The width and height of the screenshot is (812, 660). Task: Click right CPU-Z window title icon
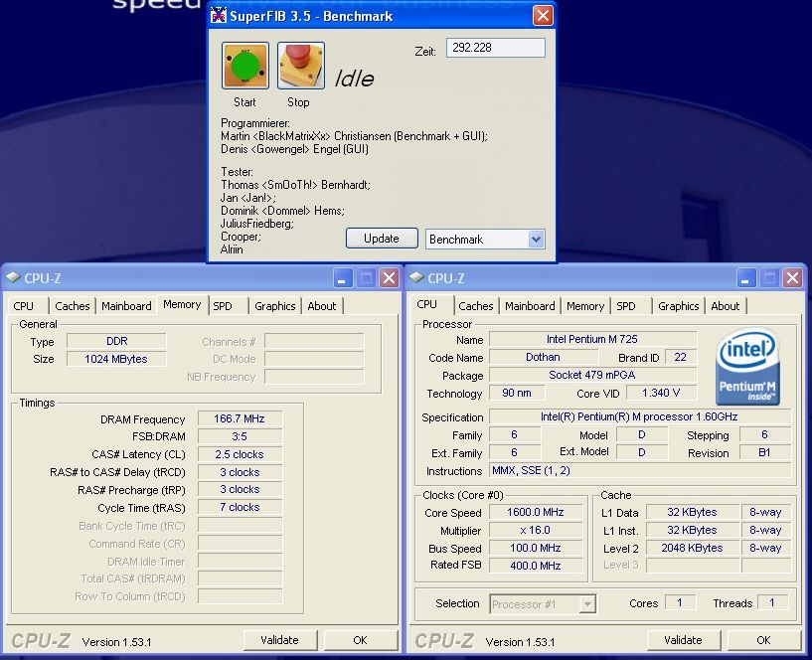point(416,277)
